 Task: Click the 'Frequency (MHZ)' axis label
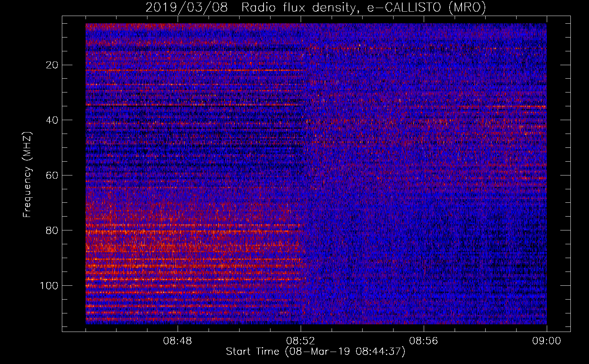[27, 174]
